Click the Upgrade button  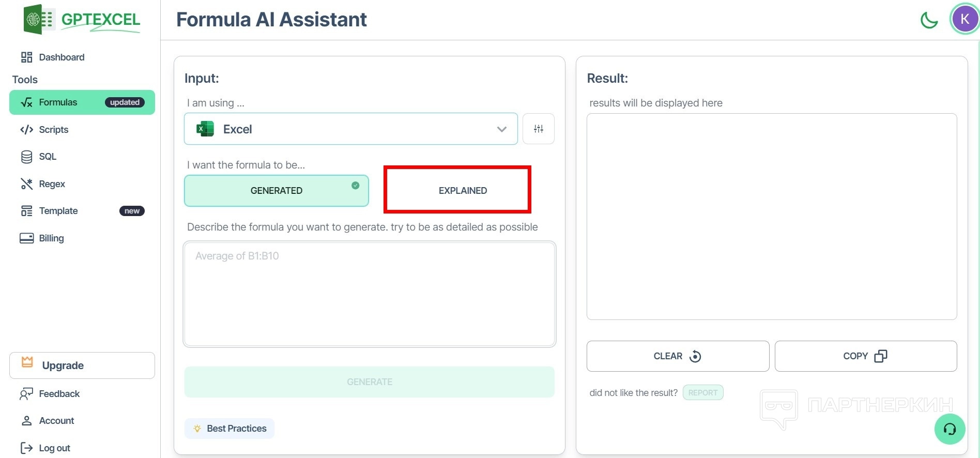pyautogui.click(x=82, y=365)
